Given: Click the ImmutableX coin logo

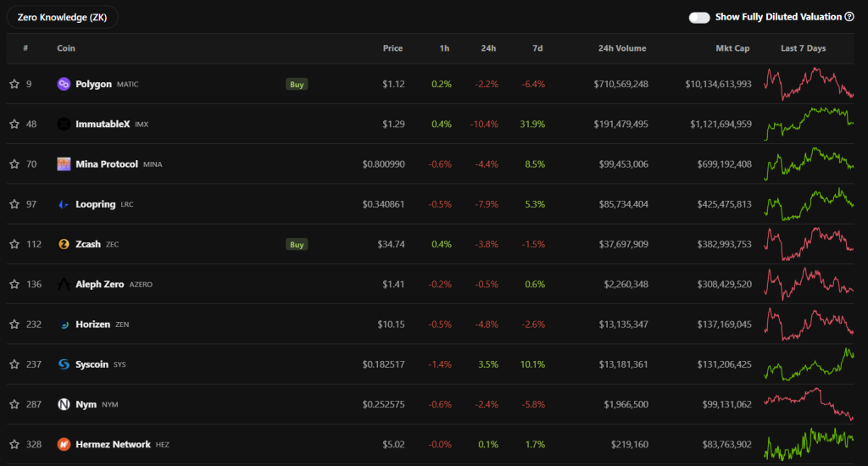Looking at the screenshot, I should click(64, 124).
